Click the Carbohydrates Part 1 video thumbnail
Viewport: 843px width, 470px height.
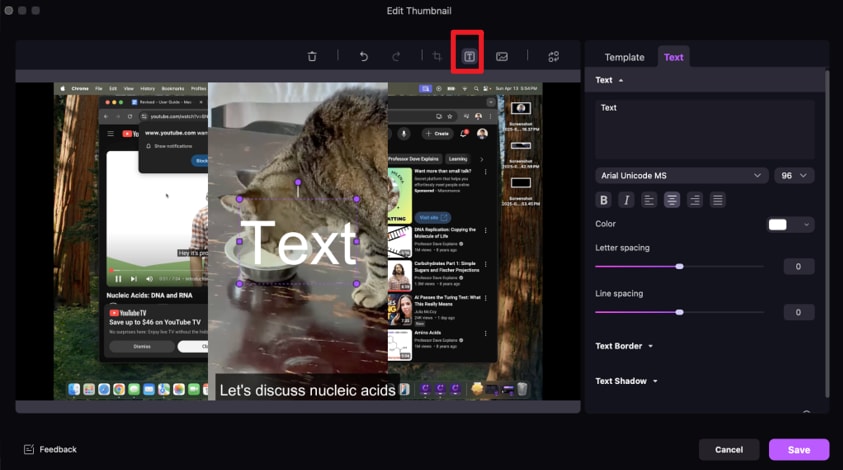pyautogui.click(x=399, y=276)
